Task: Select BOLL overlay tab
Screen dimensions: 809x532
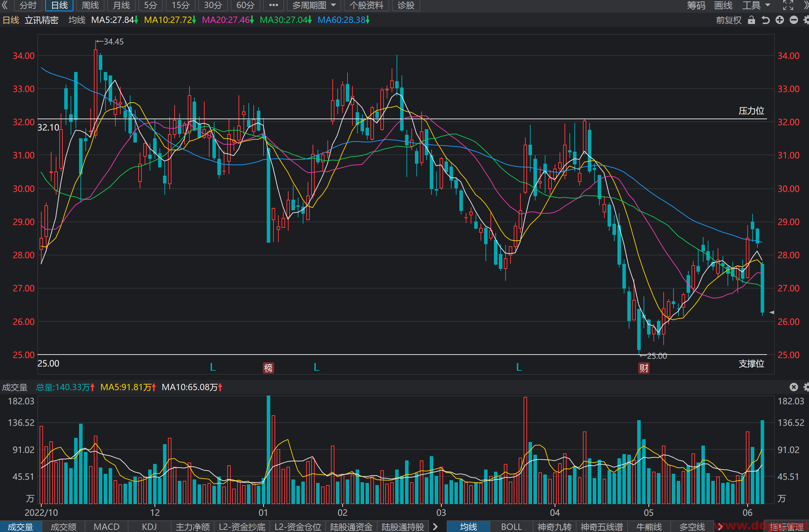Action: (x=511, y=527)
